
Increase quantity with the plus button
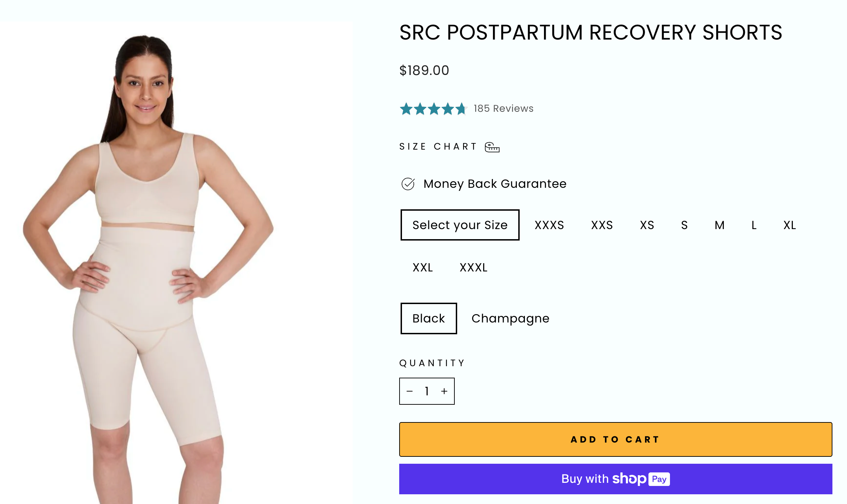coord(444,391)
